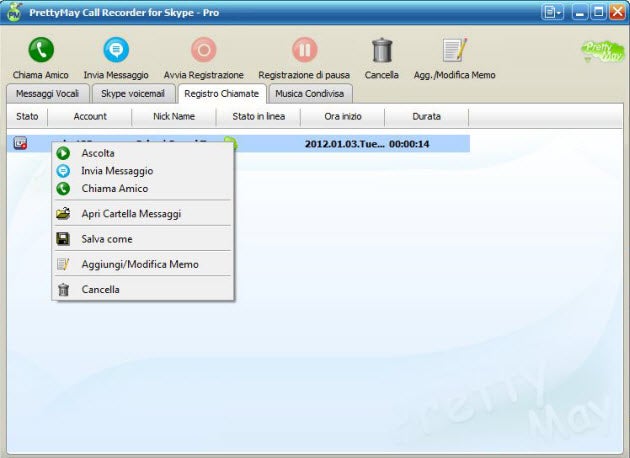Switch to the Musica Condivisa tab
This screenshot has width=630, height=458.
[x=310, y=94]
